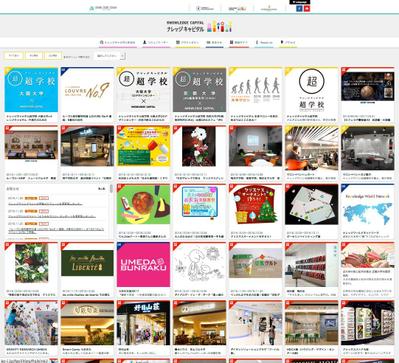
Task: Click the dropdown arrow beside the filter box
Action: (x=123, y=56)
